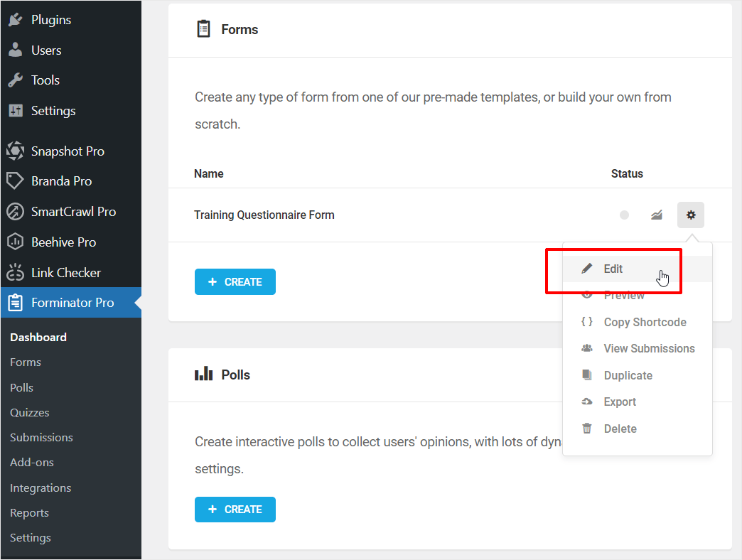Open the gear options for Training Questionnaire Form
742x560 pixels.
click(690, 215)
